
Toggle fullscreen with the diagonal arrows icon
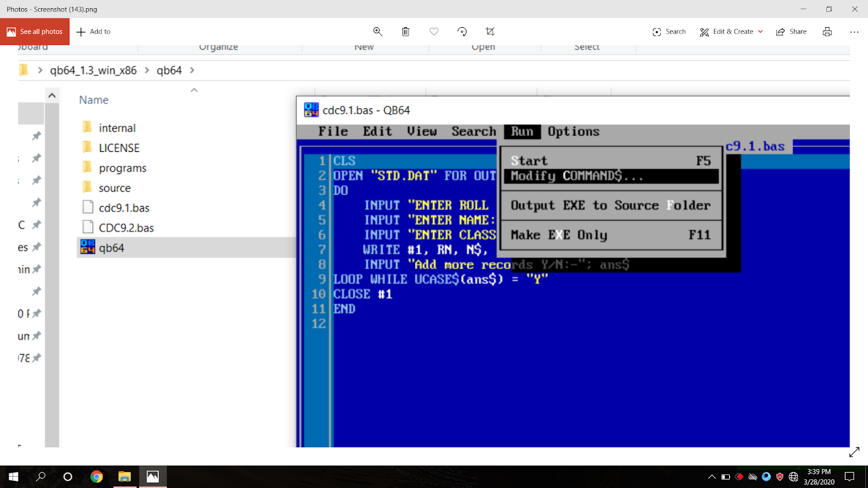coord(854,452)
